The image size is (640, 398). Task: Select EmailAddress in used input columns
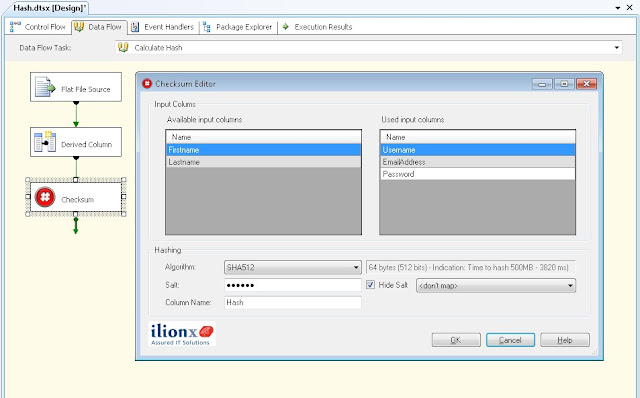pyautogui.click(x=478, y=162)
